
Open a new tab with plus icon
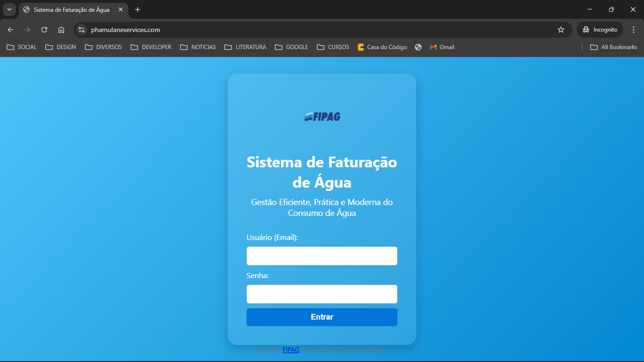(x=138, y=9)
